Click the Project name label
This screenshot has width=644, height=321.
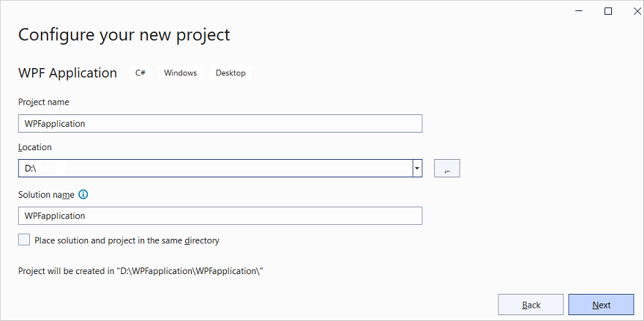click(x=44, y=102)
